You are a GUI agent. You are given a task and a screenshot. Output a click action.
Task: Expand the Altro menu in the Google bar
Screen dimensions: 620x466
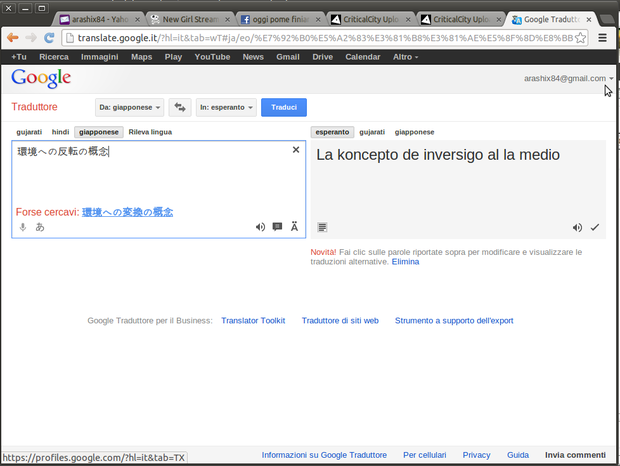pos(405,57)
